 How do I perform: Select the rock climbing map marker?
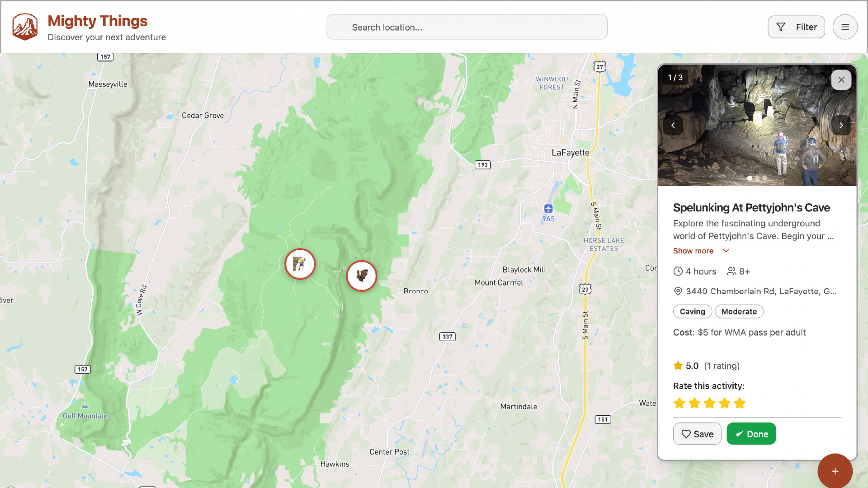[x=300, y=264]
